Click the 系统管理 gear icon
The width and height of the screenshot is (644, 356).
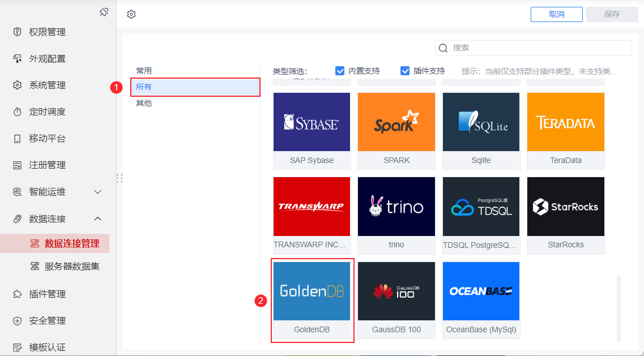pyautogui.click(x=17, y=85)
